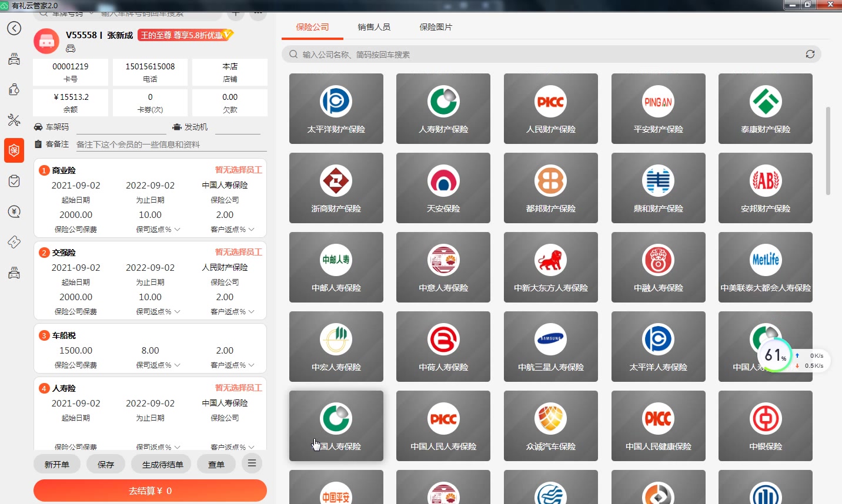This screenshot has height=504, width=842.
Task: Choose 中国人民人寿保险 tile
Action: pyautogui.click(x=443, y=426)
